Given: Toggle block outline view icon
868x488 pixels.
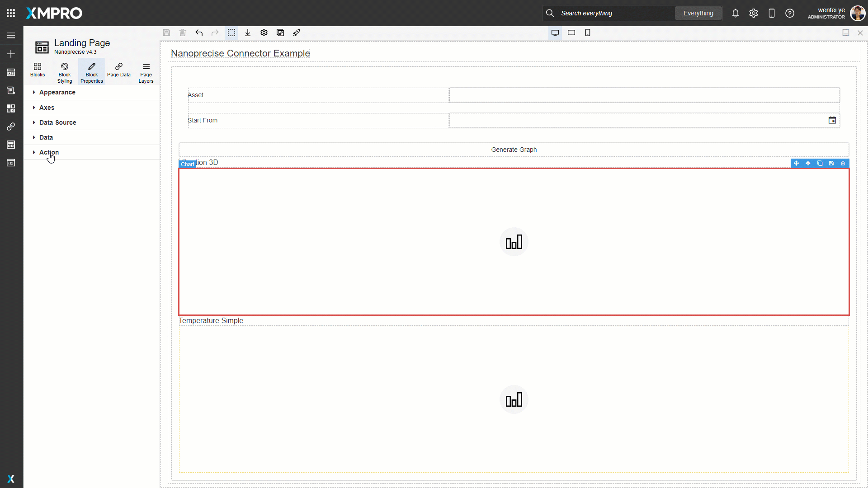Looking at the screenshot, I should [x=231, y=33].
